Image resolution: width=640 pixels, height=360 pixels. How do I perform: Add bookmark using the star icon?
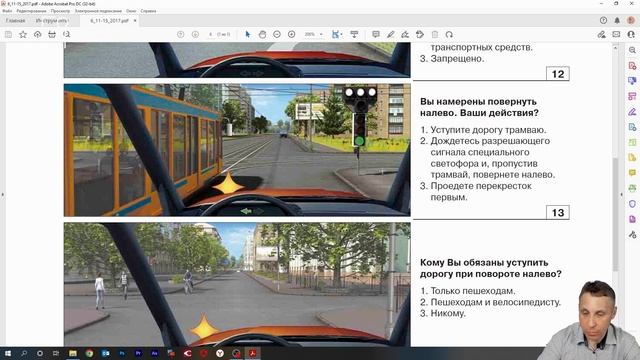point(23,35)
